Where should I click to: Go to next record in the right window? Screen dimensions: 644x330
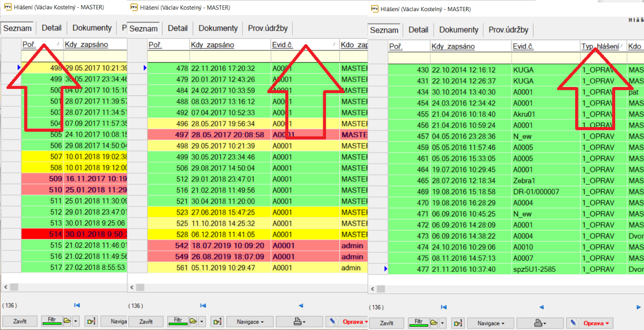click(x=638, y=307)
